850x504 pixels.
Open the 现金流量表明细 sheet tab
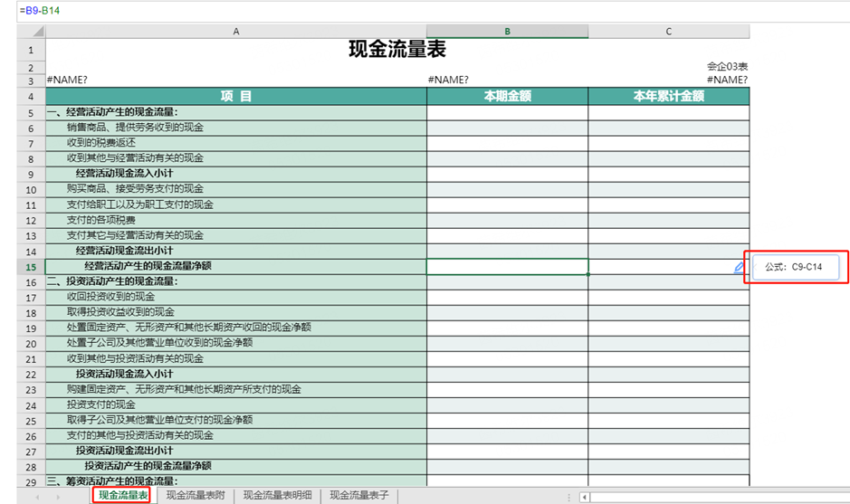coord(278,495)
